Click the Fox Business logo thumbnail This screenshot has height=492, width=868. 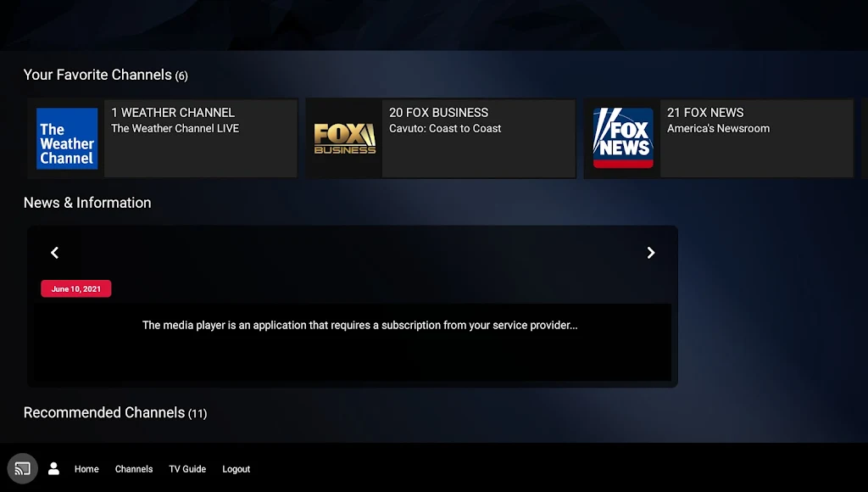345,138
